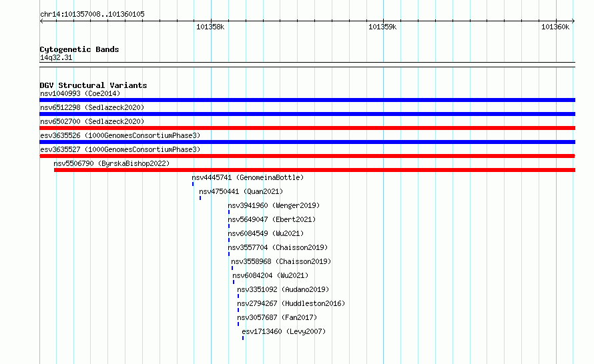Screen dimensions: 594x364
Task: Click the nsv3057687 (Fan2017) variant marker
Action: click(238, 324)
